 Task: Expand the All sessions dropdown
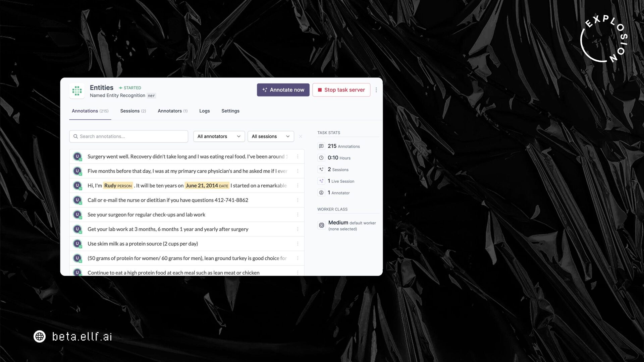271,136
